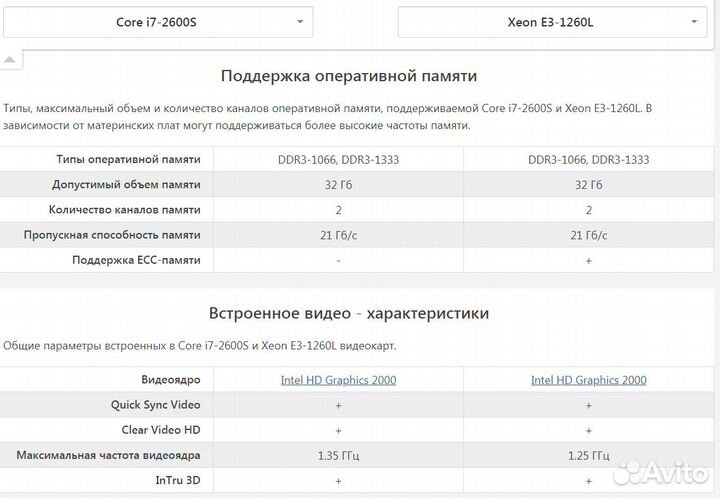Click the 1.35 ГГц value for Core i7-2600S
720x498 pixels.
[x=338, y=456]
